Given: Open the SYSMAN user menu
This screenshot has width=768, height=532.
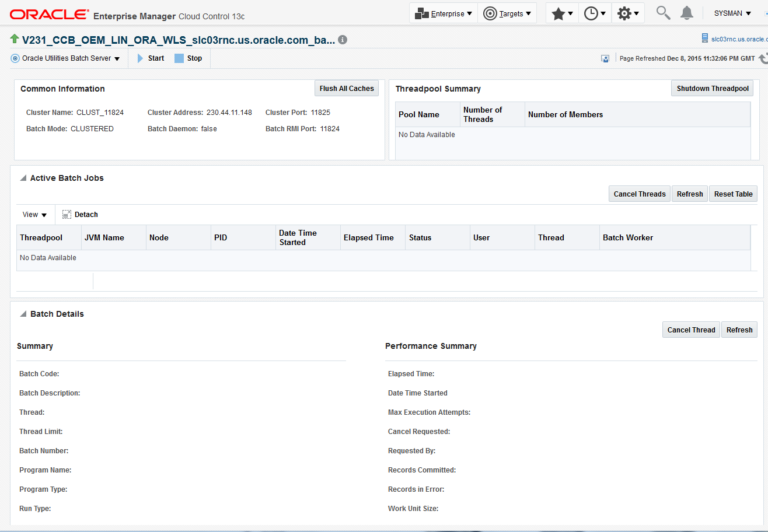Looking at the screenshot, I should pos(732,13).
